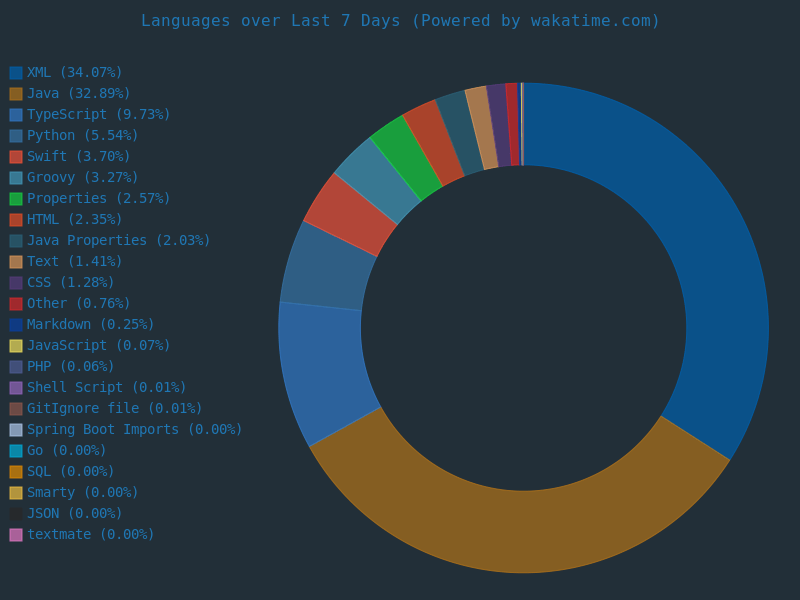Select the HTML (2.35%) legend entry
800x600 pixels.
click(74, 220)
